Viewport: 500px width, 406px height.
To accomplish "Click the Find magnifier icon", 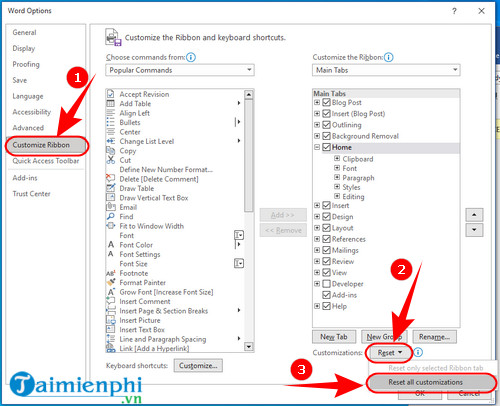I will pyautogui.click(x=110, y=216).
